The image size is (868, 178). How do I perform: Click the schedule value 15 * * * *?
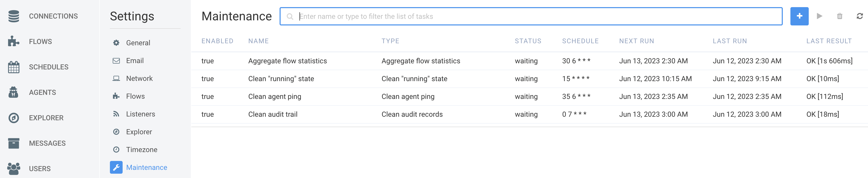(576, 79)
